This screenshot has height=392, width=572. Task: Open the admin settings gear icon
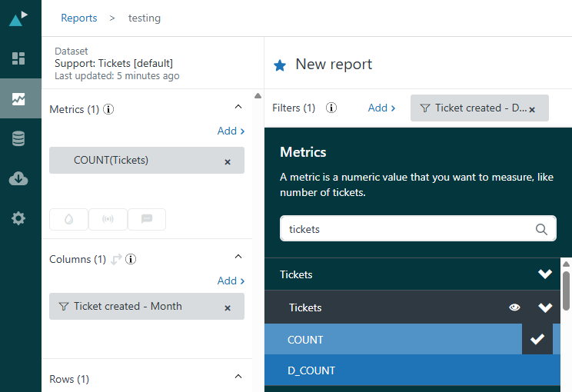tap(18, 218)
